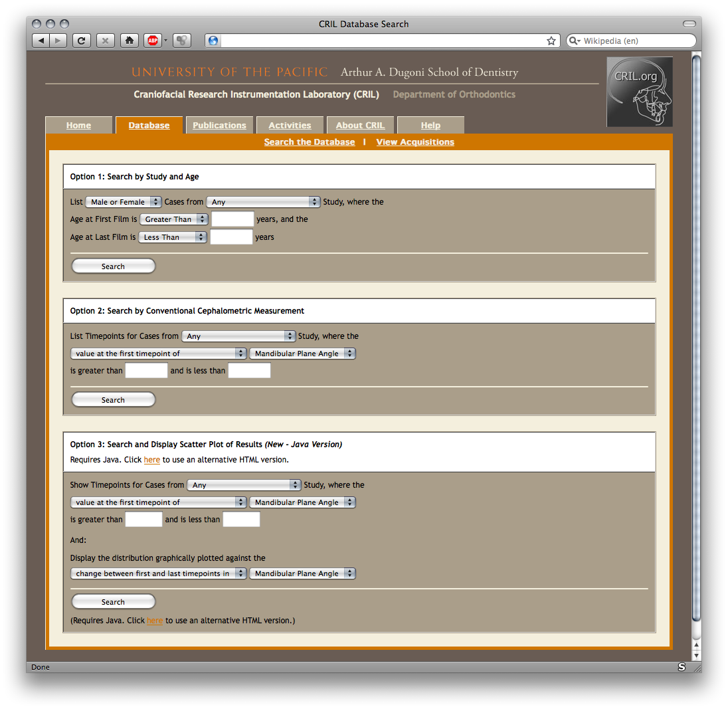Expand the change between first and last timepoints dropdown

click(158, 573)
